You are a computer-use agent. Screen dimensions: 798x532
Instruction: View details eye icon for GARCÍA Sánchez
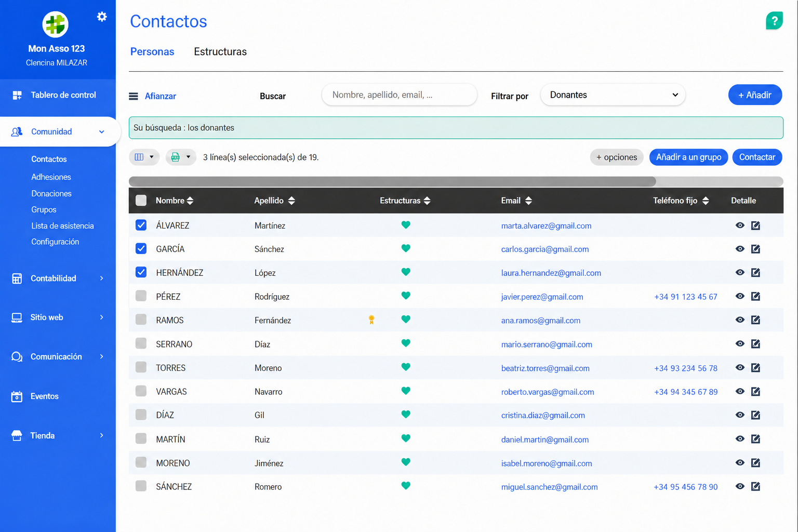coord(740,249)
